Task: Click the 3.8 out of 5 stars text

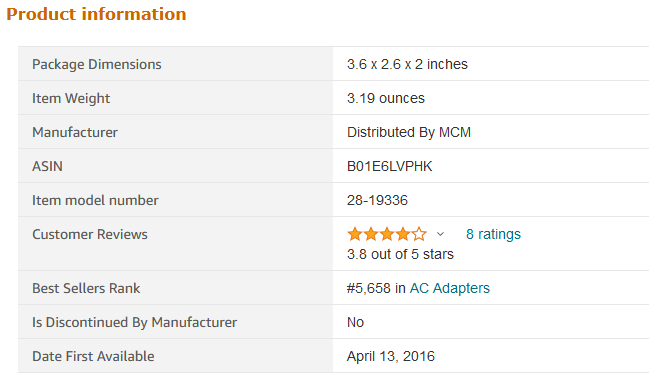Action: (x=400, y=254)
